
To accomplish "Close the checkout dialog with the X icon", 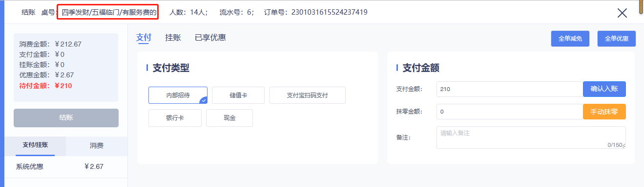I will pos(622,13).
